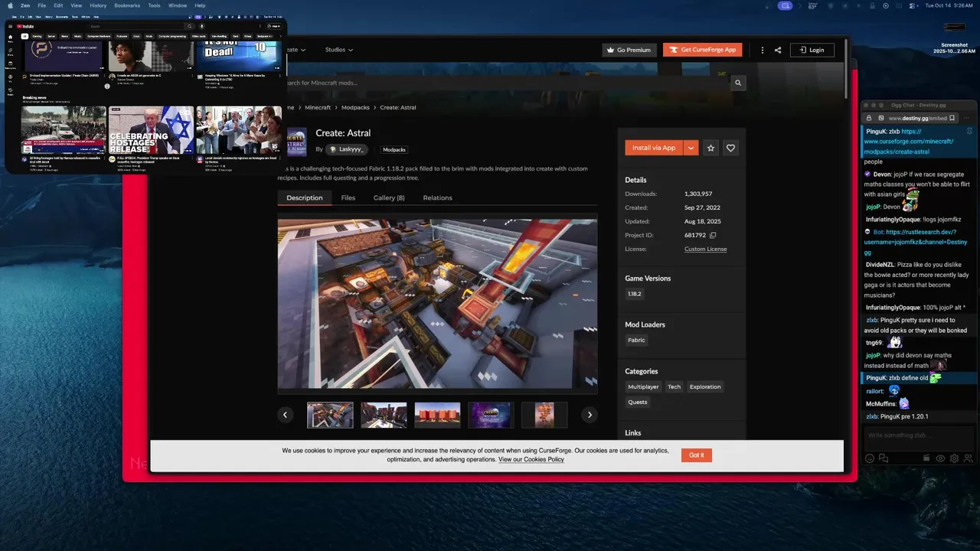Open the Bookmarks menu in the menu bar
Viewport: 980px width, 551px height.
[127, 5]
